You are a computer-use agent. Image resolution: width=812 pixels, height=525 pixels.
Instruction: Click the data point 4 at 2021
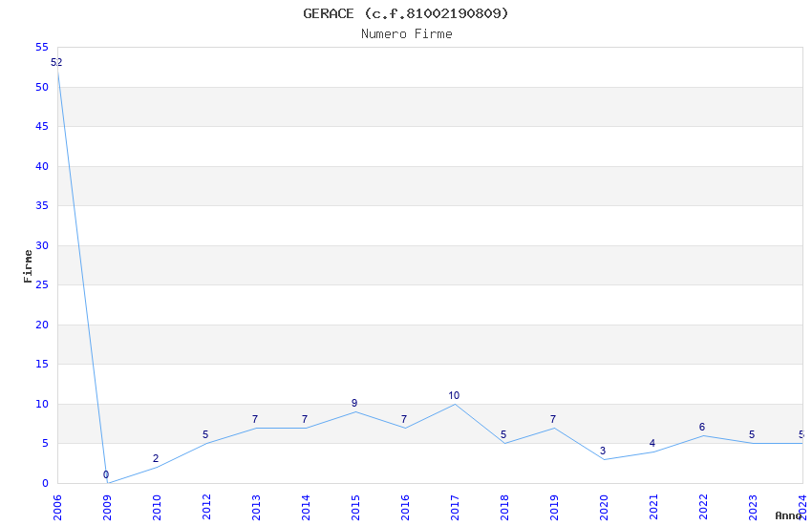click(653, 451)
